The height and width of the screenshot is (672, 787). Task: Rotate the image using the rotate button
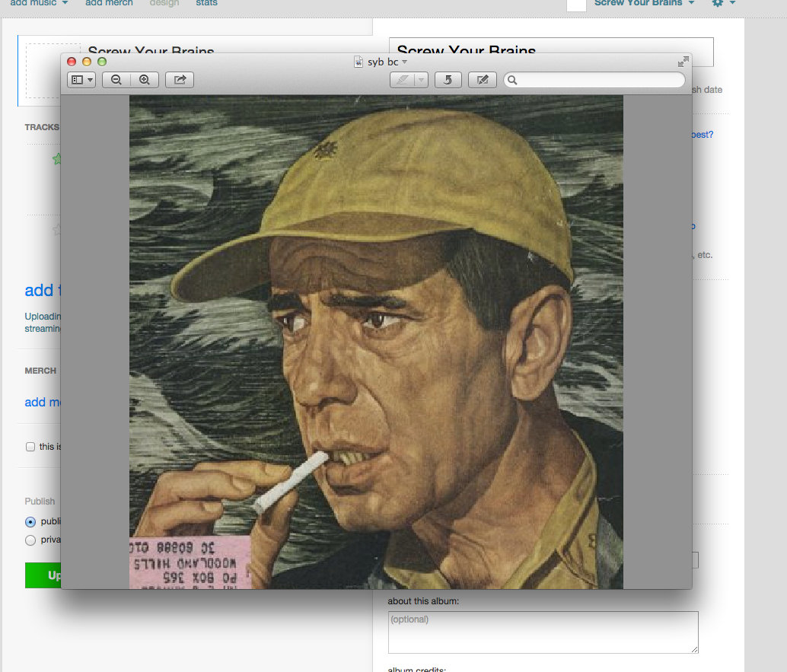448,80
